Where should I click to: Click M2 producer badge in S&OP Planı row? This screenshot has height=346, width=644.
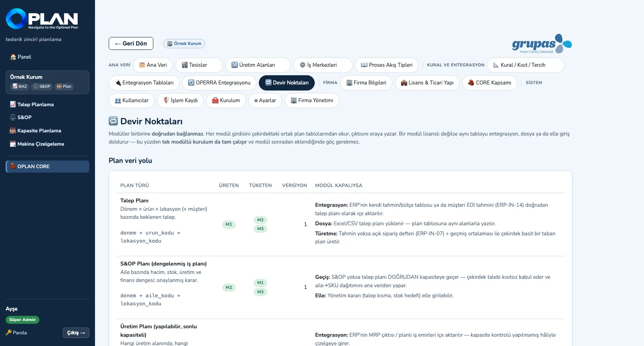229,287
